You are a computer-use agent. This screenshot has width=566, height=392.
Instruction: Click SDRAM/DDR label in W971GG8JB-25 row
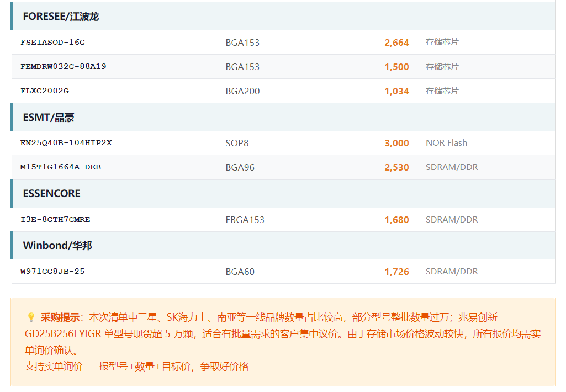point(452,272)
